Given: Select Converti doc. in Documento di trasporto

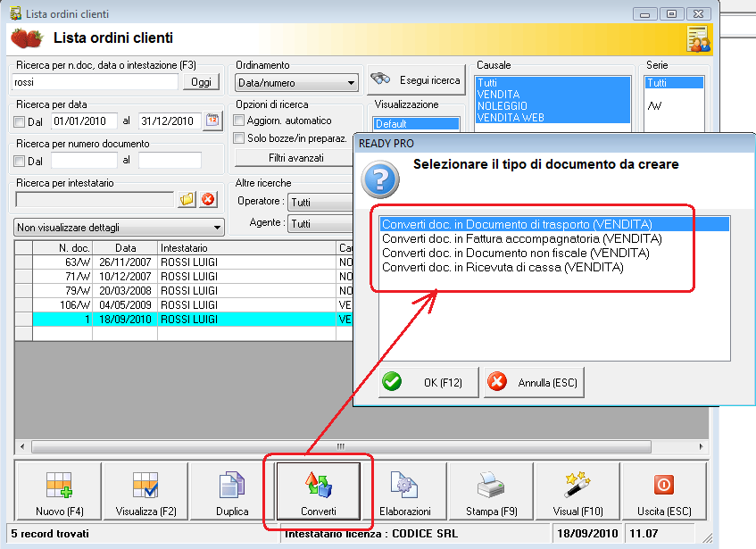Looking at the screenshot, I should [x=554, y=224].
